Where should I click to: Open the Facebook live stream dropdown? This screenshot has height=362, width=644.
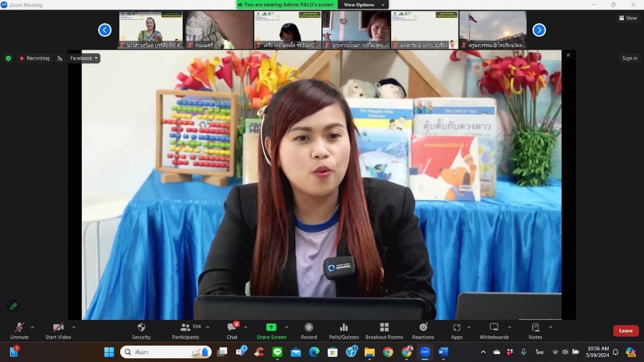pyautogui.click(x=84, y=58)
